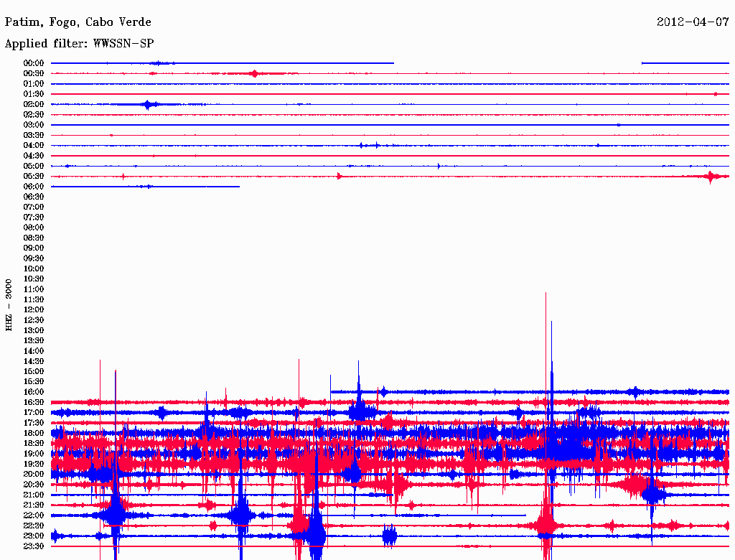Click the '02:00' time label
This screenshot has width=735, height=560.
[x=34, y=104]
